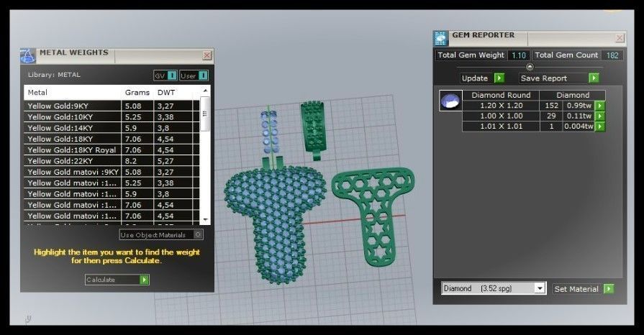Click the Total Gem Weight value 1.10
This screenshot has height=335, width=644.
tap(519, 55)
